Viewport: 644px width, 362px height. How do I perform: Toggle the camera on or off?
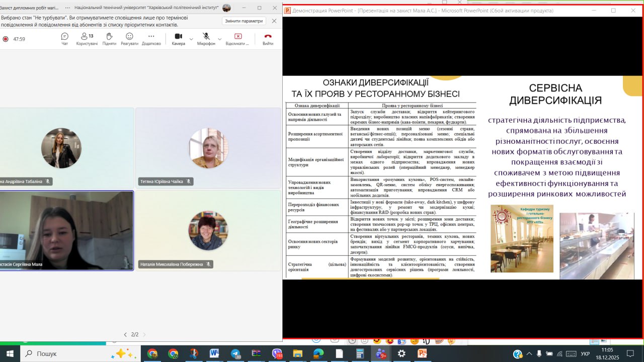pos(178,39)
